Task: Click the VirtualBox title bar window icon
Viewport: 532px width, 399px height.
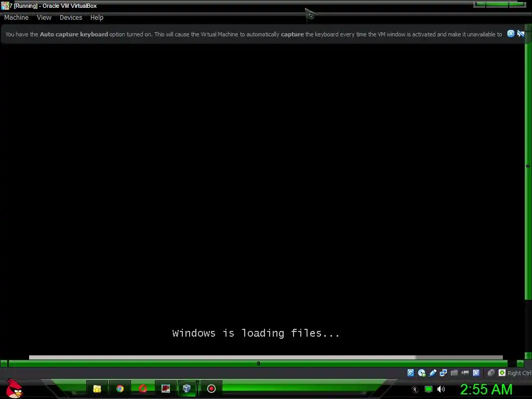Action: [5, 5]
